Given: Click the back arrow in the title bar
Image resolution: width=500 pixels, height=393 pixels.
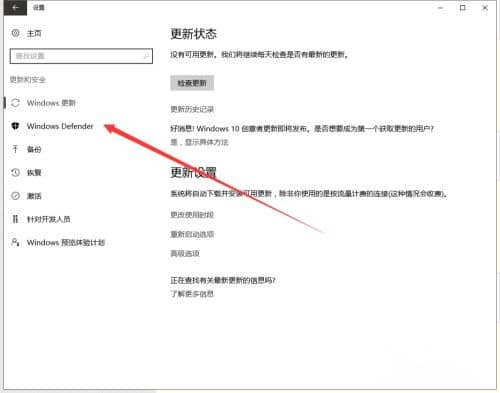Looking at the screenshot, I should tap(15, 7).
